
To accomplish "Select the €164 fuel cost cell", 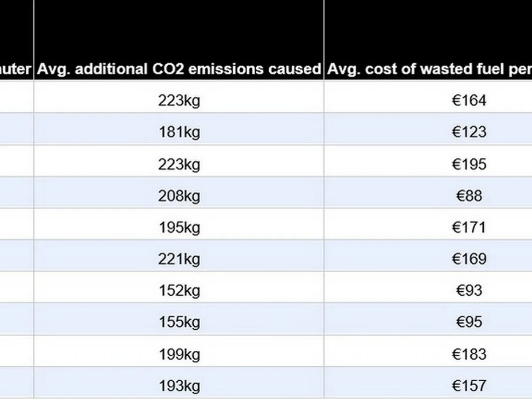I will 469,100.
